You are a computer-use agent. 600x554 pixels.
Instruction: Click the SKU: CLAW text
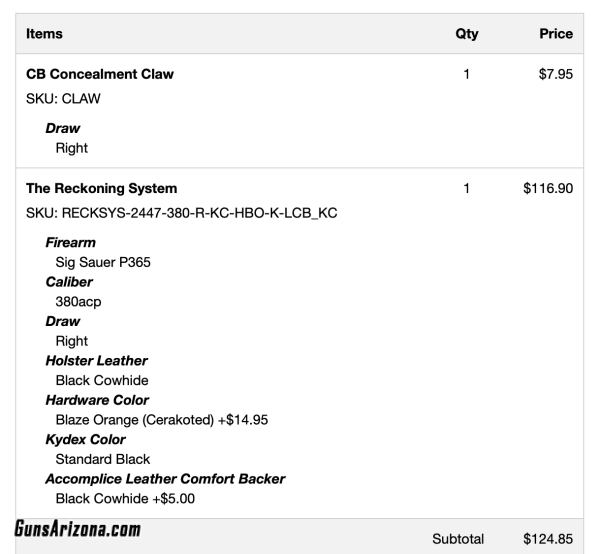(x=63, y=98)
